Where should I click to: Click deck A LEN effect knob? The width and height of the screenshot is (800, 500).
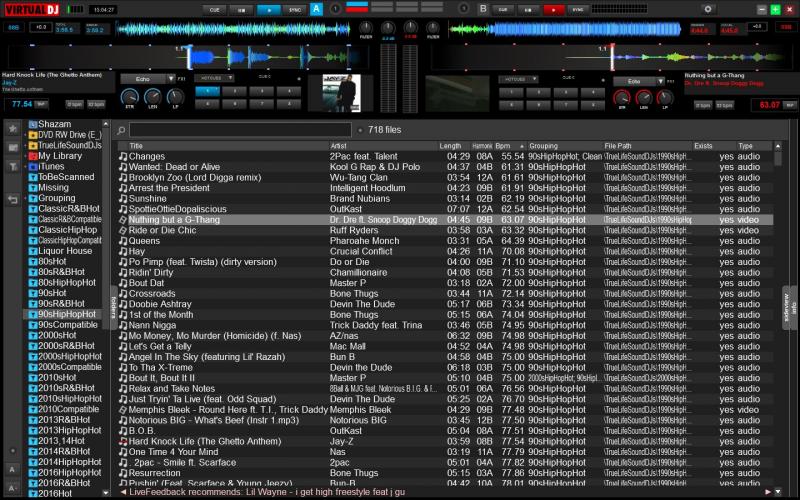click(153, 96)
